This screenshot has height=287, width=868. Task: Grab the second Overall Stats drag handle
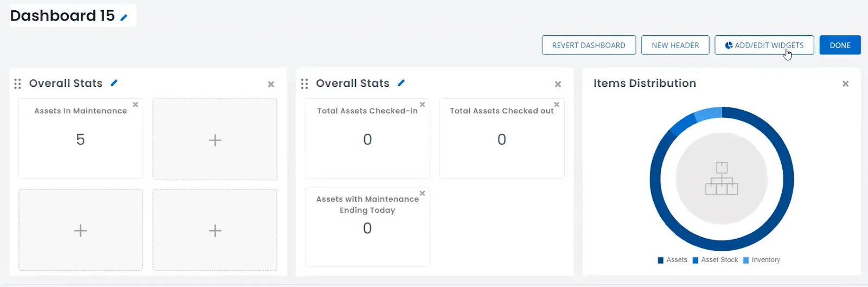tap(304, 84)
